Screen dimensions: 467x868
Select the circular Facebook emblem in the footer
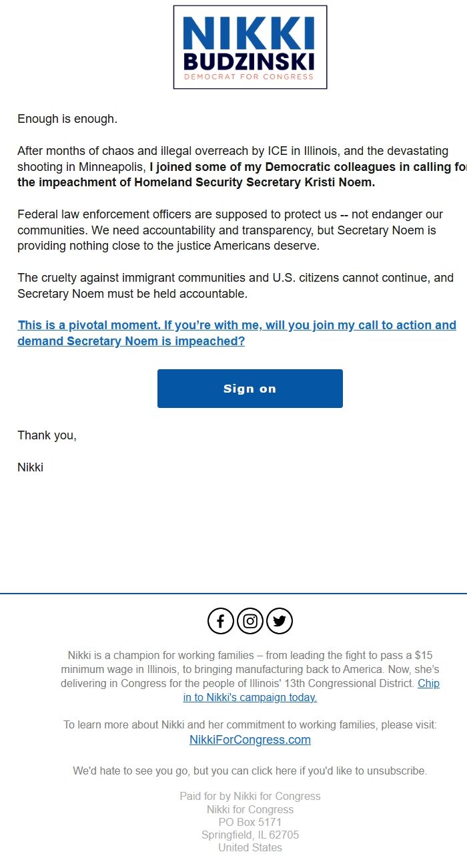(x=220, y=620)
